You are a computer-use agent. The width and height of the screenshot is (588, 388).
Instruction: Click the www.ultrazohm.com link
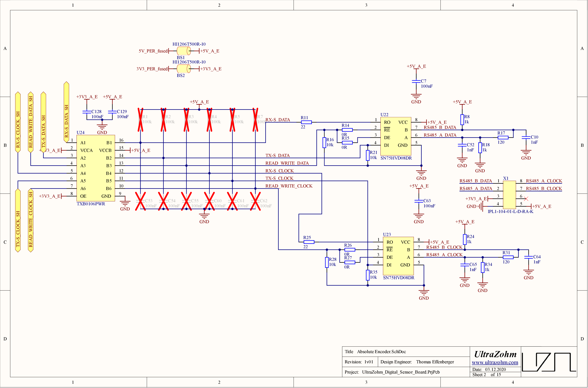click(495, 362)
